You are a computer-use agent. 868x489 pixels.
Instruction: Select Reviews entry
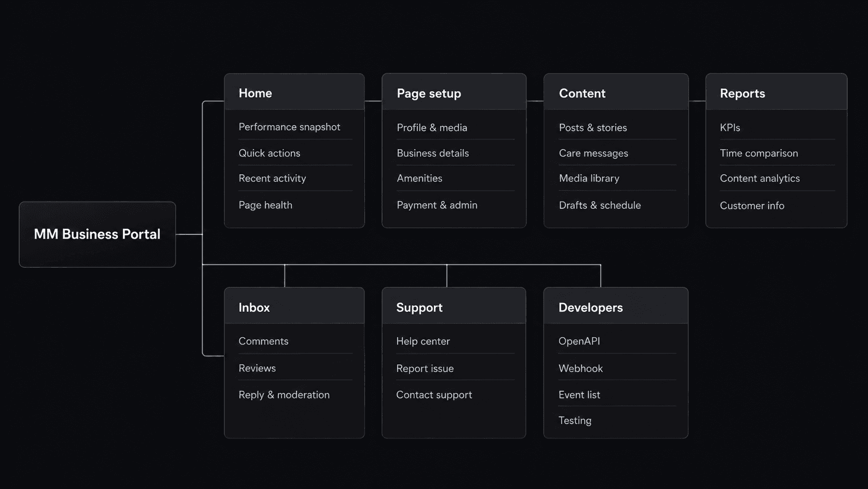pos(257,368)
